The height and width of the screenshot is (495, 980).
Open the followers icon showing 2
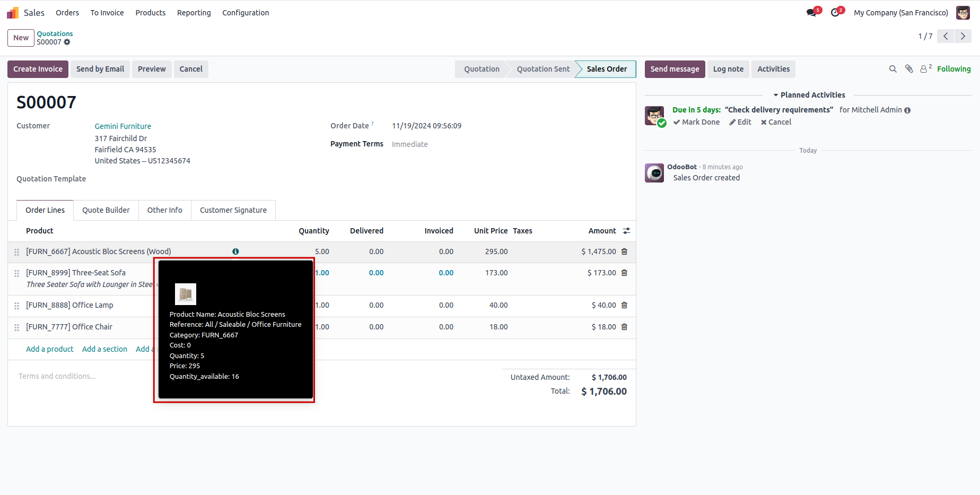pyautogui.click(x=926, y=68)
